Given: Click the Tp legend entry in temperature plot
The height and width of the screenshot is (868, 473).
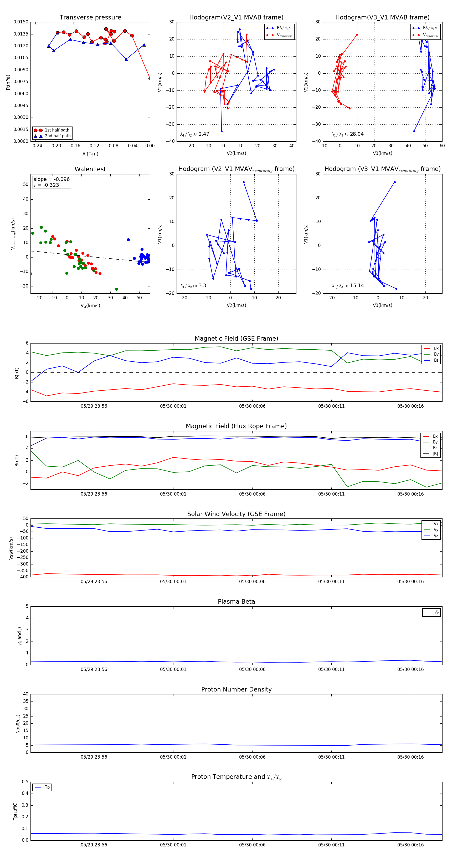Looking at the screenshot, I should point(42,787).
